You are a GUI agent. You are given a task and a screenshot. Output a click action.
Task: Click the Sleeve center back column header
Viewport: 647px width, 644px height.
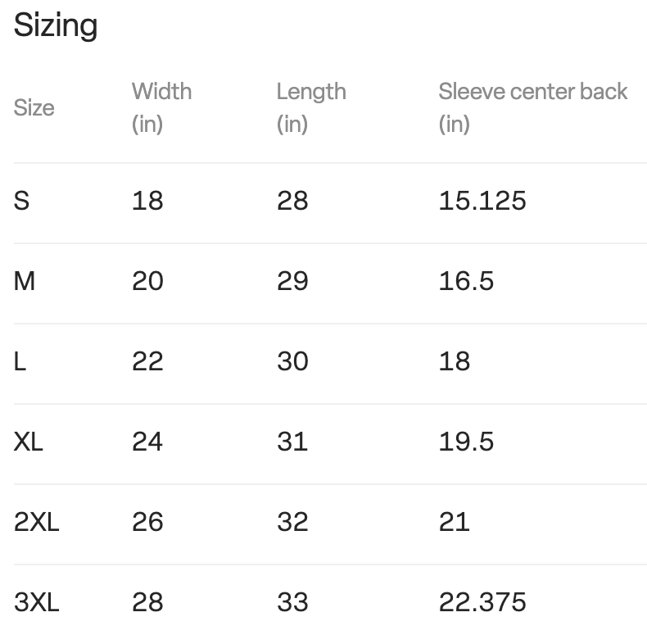pos(532,108)
